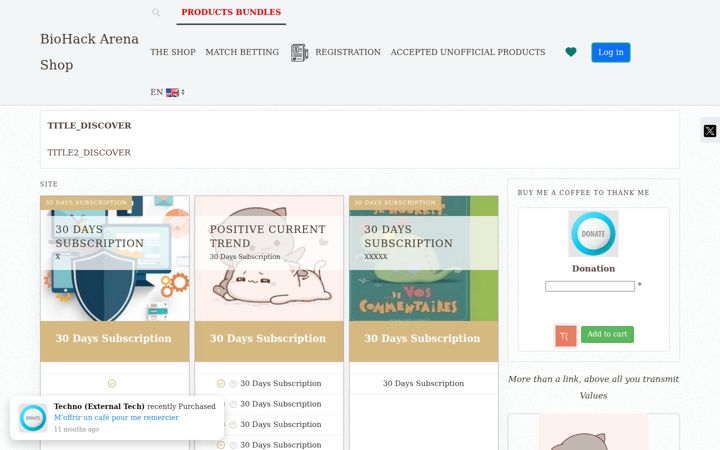Open the Registration menu item
This screenshot has height=450, width=720.
pyautogui.click(x=348, y=52)
